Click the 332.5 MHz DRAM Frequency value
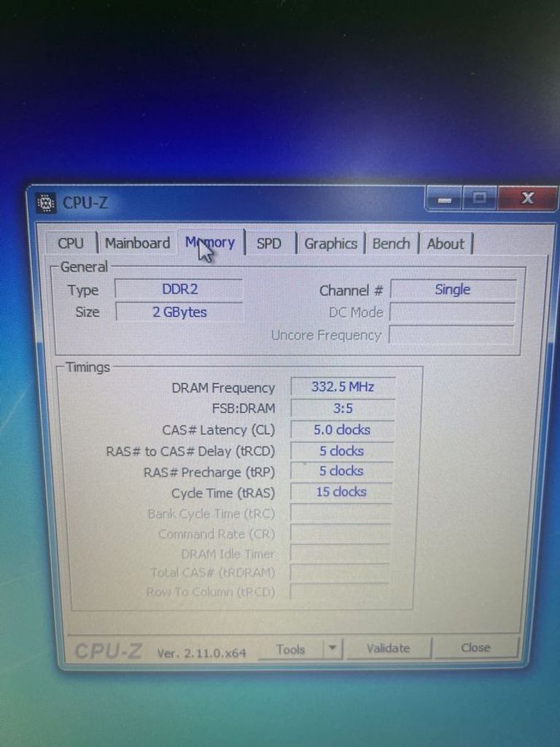This screenshot has height=747, width=560. pyautogui.click(x=343, y=387)
